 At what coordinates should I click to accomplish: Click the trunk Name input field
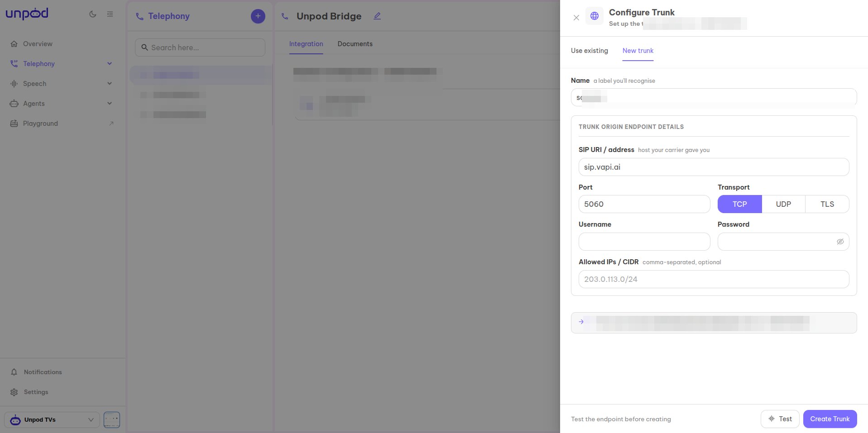point(714,97)
